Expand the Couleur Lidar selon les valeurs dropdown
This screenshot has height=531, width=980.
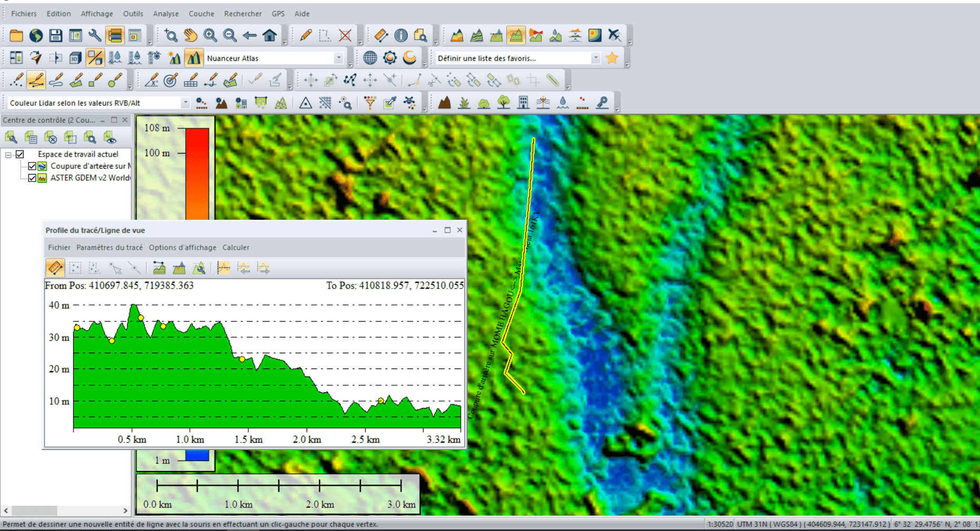[185, 103]
